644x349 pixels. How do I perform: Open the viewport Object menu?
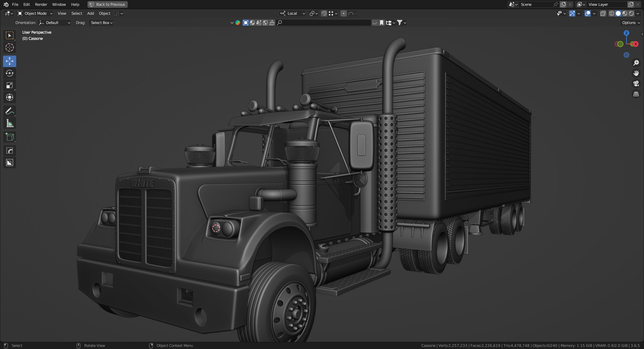[104, 13]
